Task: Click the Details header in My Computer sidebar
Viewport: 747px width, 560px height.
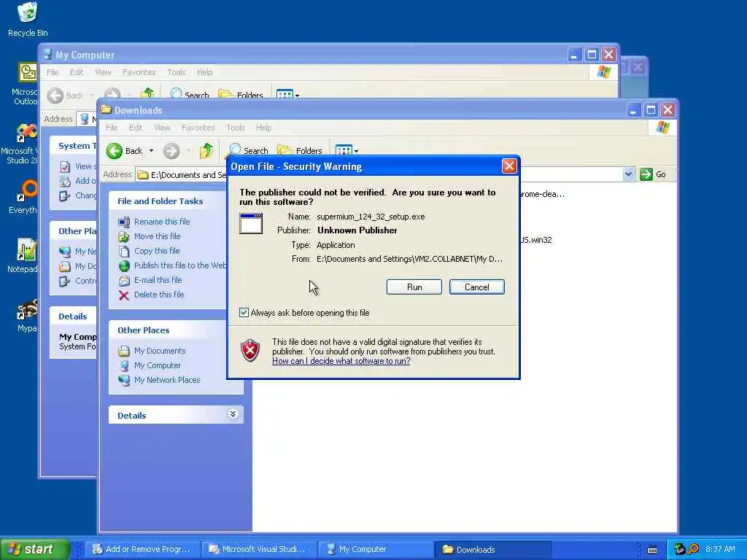Action: click(72, 316)
